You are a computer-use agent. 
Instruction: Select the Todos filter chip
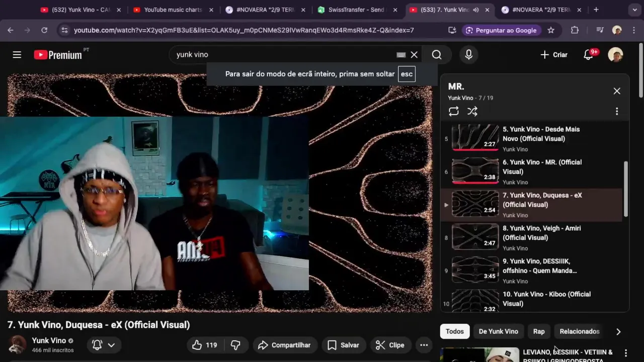click(x=455, y=331)
